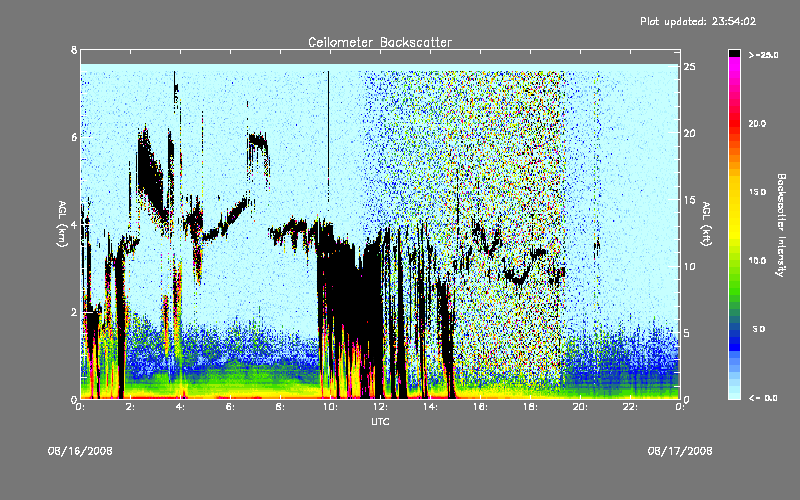Image resolution: width=800 pixels, height=500 pixels.
Task: Click the 5 tick on AGL (kft) axis
Action: pyautogui.click(x=687, y=333)
